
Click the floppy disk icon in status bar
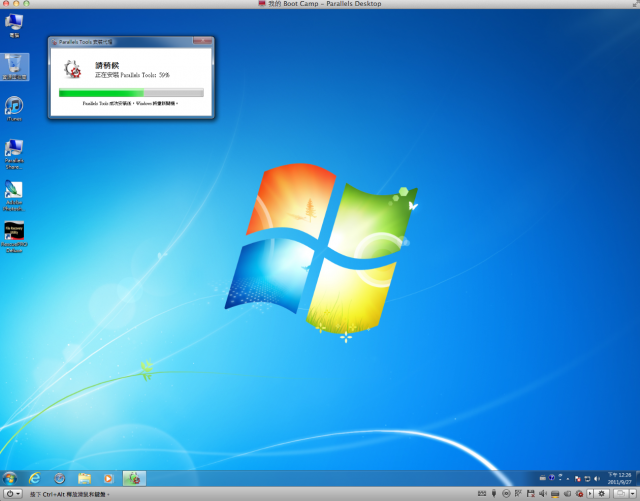531,493
